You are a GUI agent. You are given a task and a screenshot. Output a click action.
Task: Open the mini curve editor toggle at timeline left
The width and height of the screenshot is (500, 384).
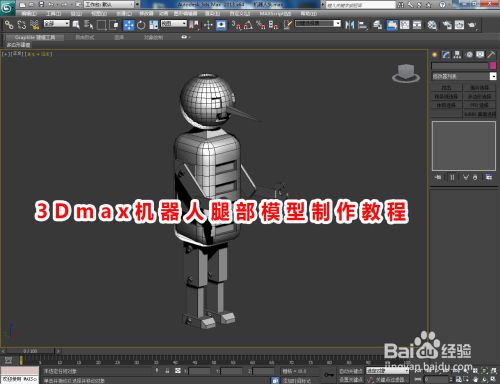(x=8, y=360)
